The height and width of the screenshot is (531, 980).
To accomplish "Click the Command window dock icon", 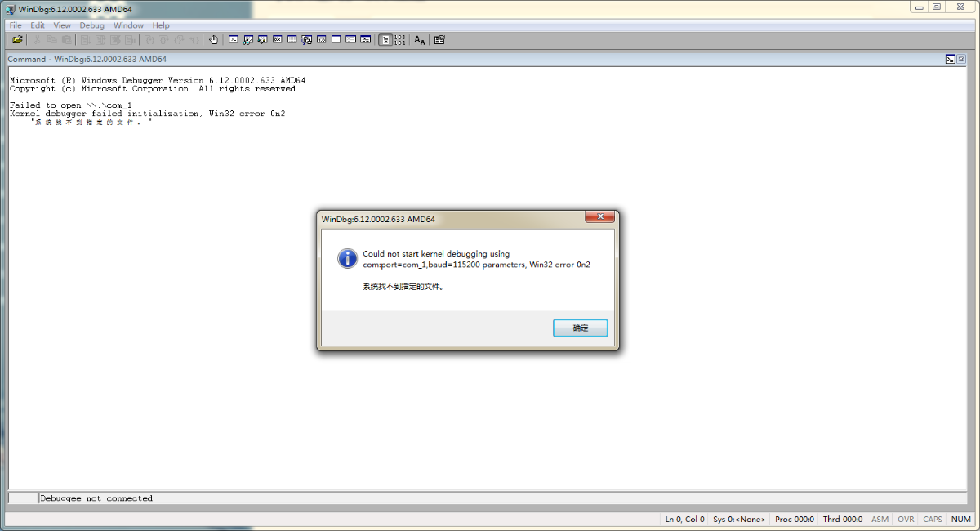I will (x=951, y=59).
